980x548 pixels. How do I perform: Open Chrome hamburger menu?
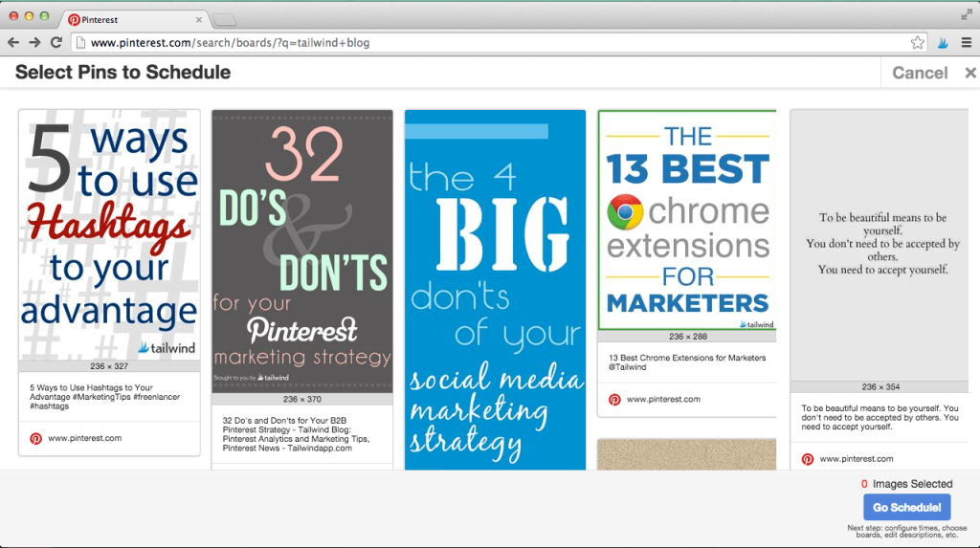pyautogui.click(x=967, y=42)
